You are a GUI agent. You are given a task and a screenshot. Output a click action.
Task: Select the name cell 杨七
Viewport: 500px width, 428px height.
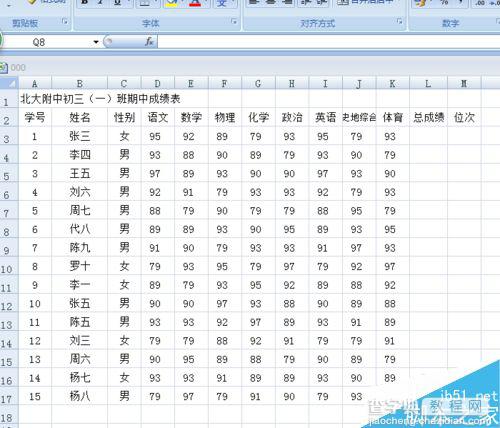(80, 377)
